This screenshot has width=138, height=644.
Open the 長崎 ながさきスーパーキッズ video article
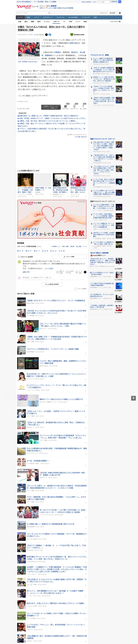tap(56, 301)
